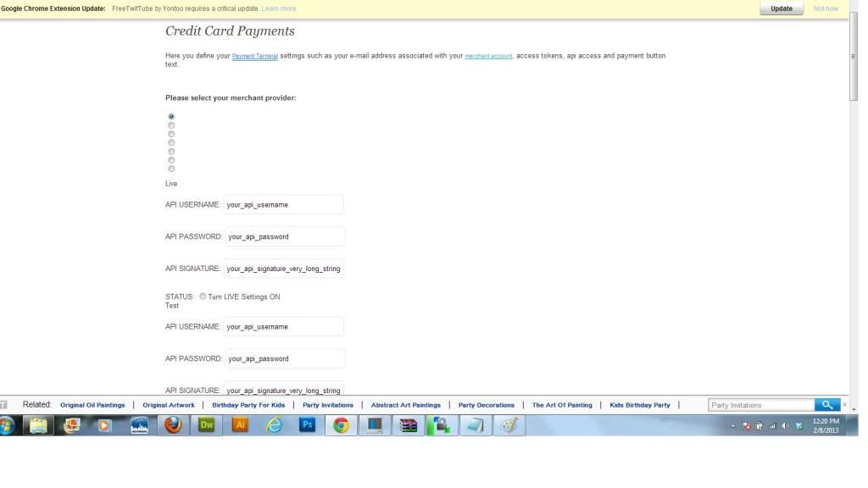The image size is (868, 488).
Task: Focus the Live API SIGNATURE field
Action: click(284, 269)
